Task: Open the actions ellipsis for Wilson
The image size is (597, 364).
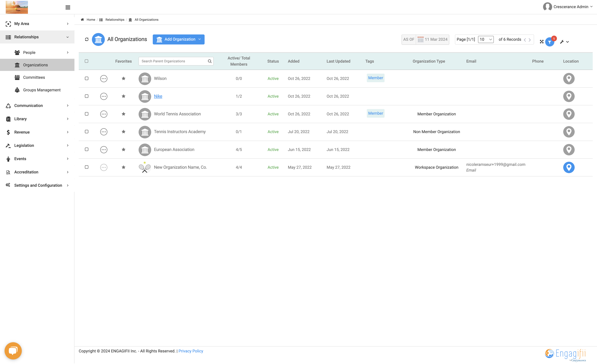Action: click(104, 79)
